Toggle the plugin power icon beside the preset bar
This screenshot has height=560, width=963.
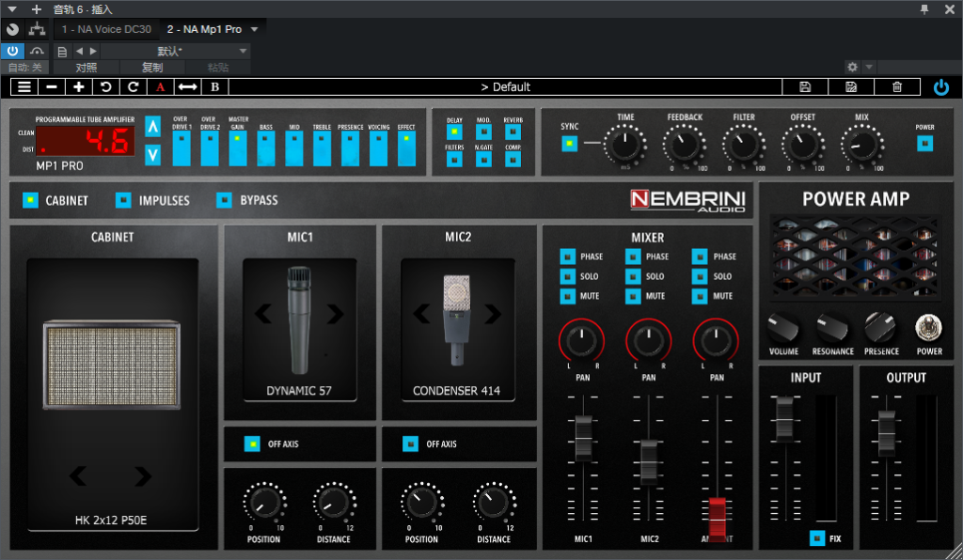tap(940, 87)
